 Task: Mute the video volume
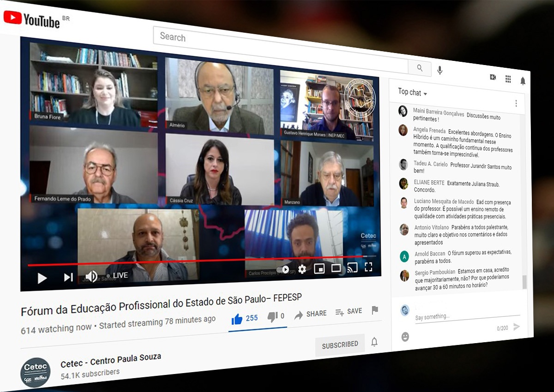click(91, 276)
